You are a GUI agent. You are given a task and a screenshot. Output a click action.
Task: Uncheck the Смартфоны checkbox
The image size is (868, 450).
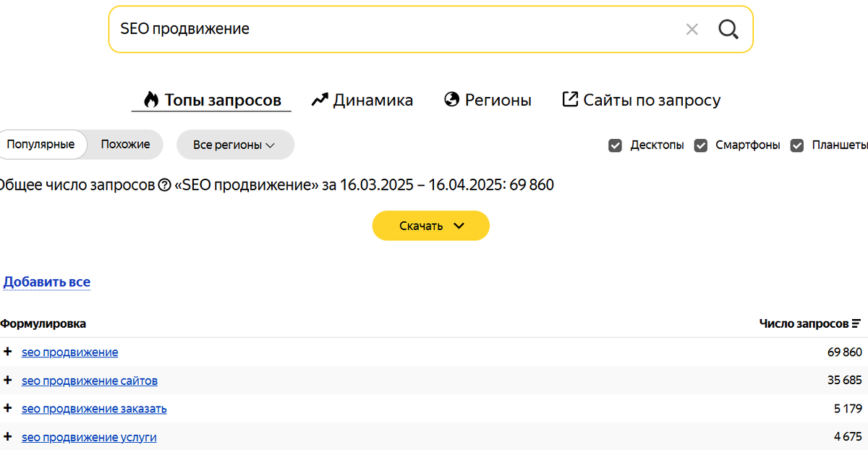pos(700,145)
